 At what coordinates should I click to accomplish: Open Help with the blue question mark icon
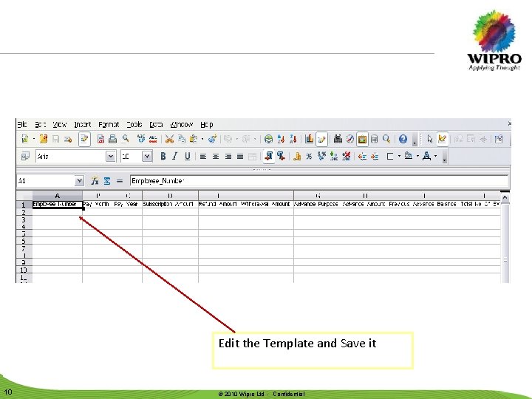pos(403,139)
